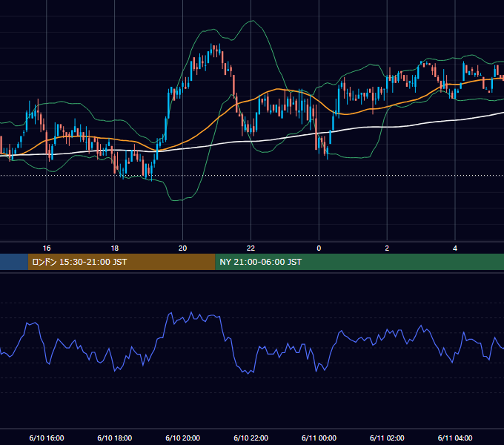Click the 4 hour label on chart axis
The image size is (504, 445).
click(x=455, y=248)
